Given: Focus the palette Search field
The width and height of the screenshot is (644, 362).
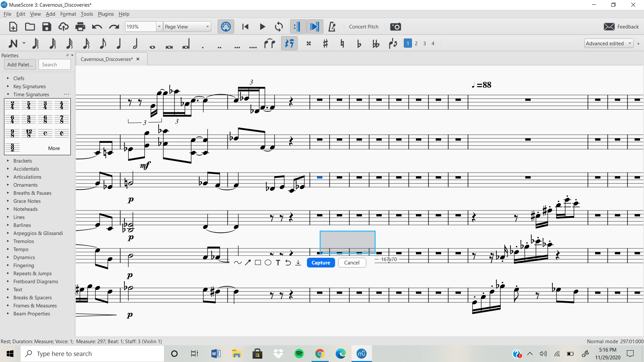Looking at the screenshot, I should click(x=55, y=65).
